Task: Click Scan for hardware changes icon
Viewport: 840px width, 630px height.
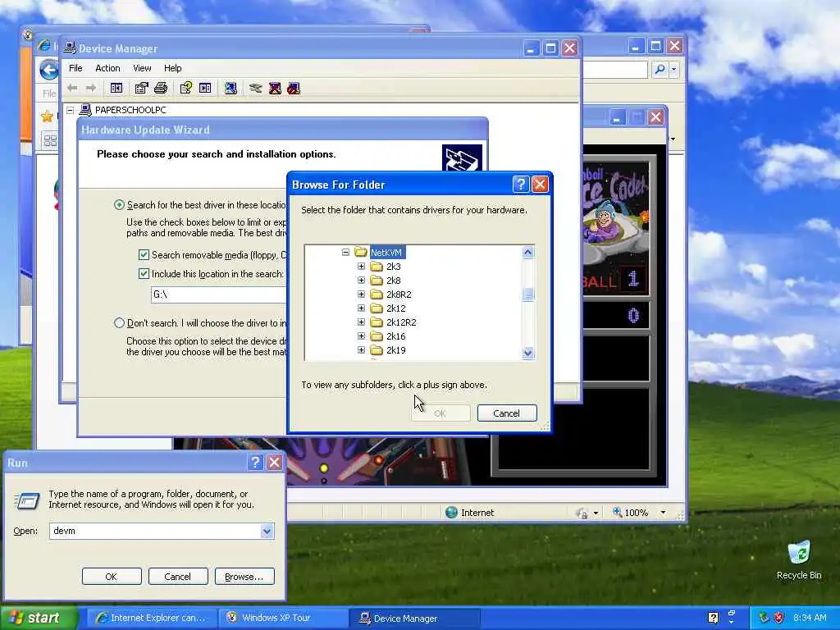Action: click(x=231, y=89)
